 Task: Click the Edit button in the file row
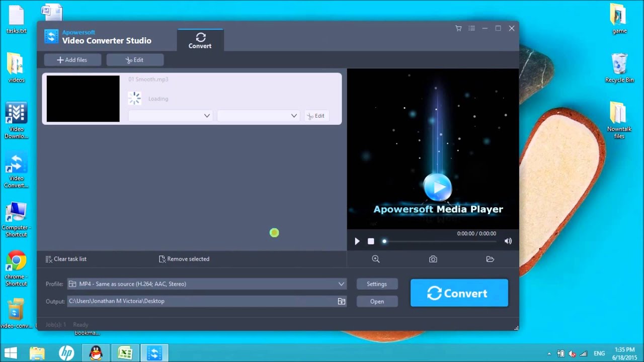316,116
